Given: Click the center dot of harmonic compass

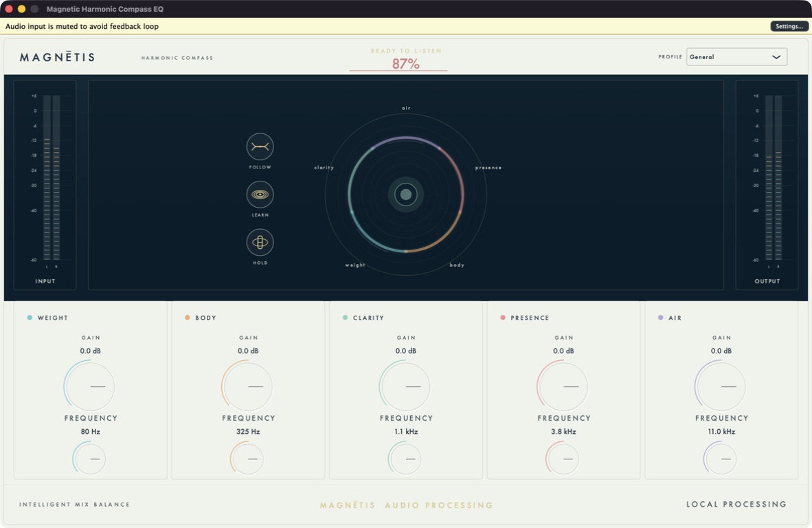Looking at the screenshot, I should (x=406, y=195).
